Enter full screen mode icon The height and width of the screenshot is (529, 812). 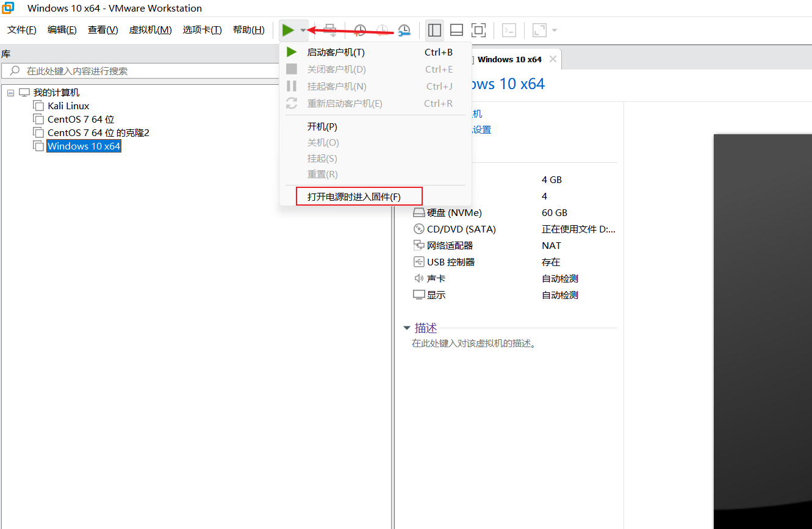[479, 30]
